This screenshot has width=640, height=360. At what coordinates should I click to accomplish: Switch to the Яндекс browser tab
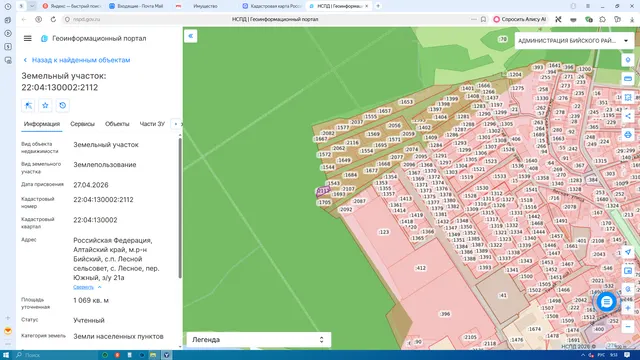[x=72, y=6]
